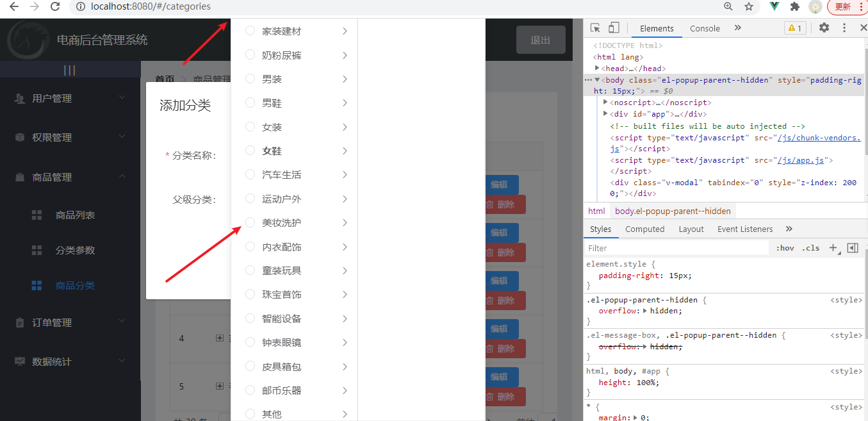
Task: Add a new style rule plus icon
Action: tap(833, 248)
